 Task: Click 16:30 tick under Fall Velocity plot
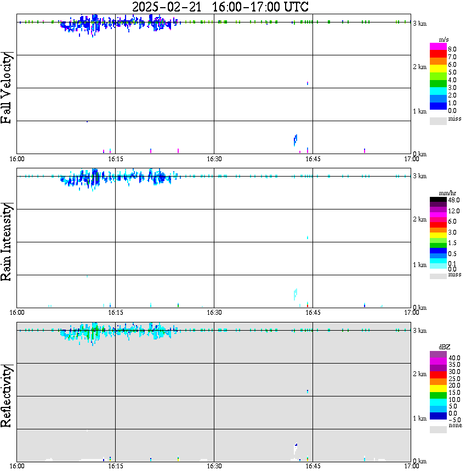[214, 159]
